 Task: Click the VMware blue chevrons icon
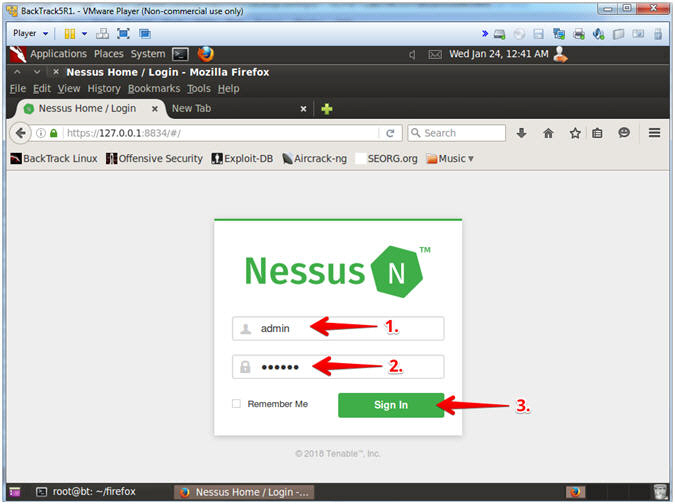(485, 34)
